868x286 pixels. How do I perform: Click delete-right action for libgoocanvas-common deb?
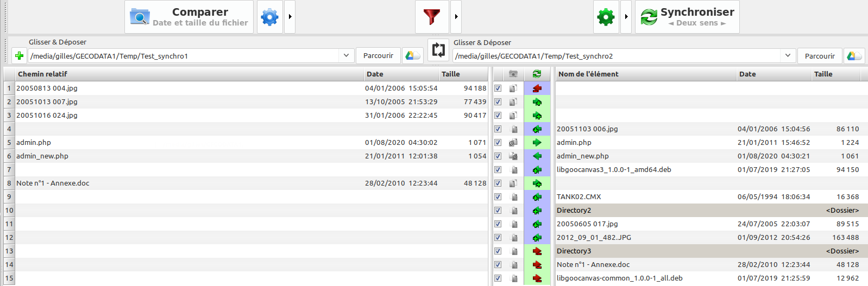pos(537,278)
